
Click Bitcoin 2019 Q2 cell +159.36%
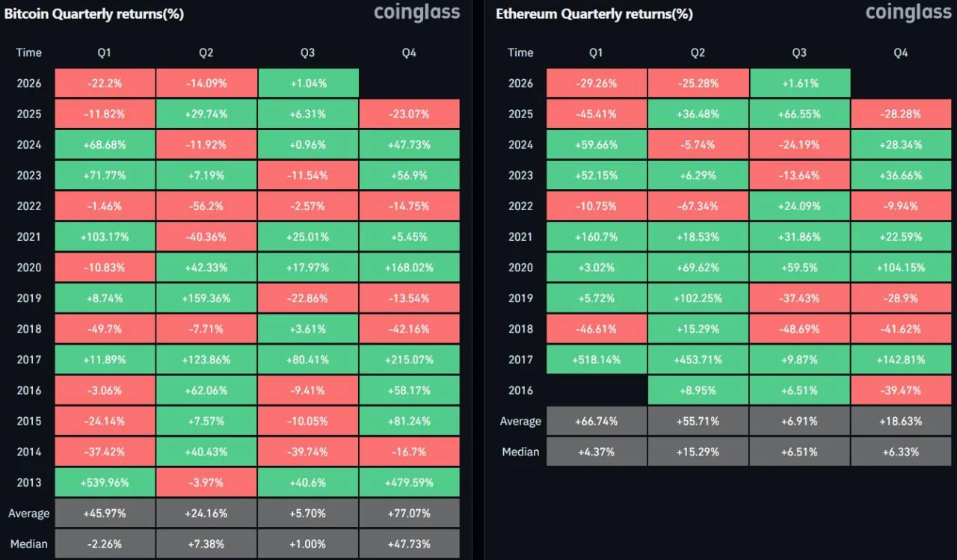click(206, 298)
